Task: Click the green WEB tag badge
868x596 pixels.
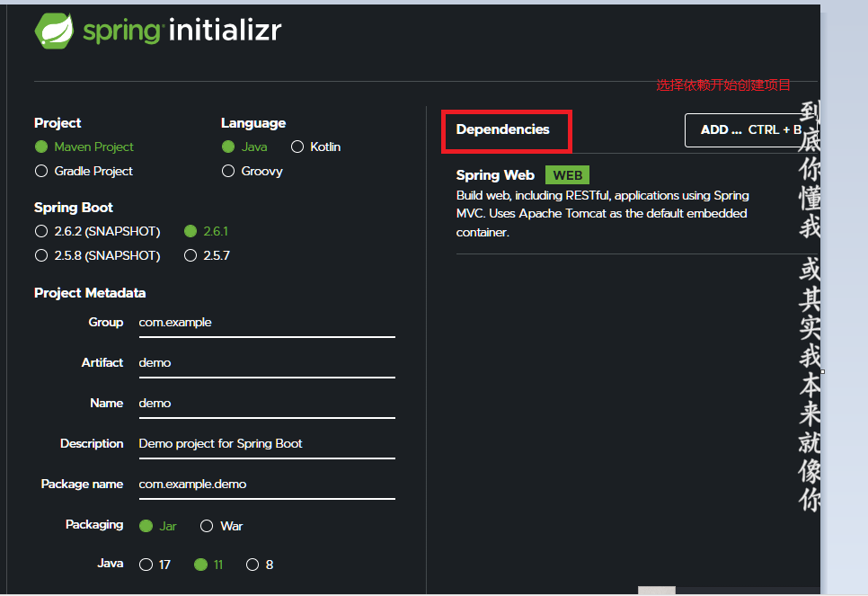Action: (567, 175)
